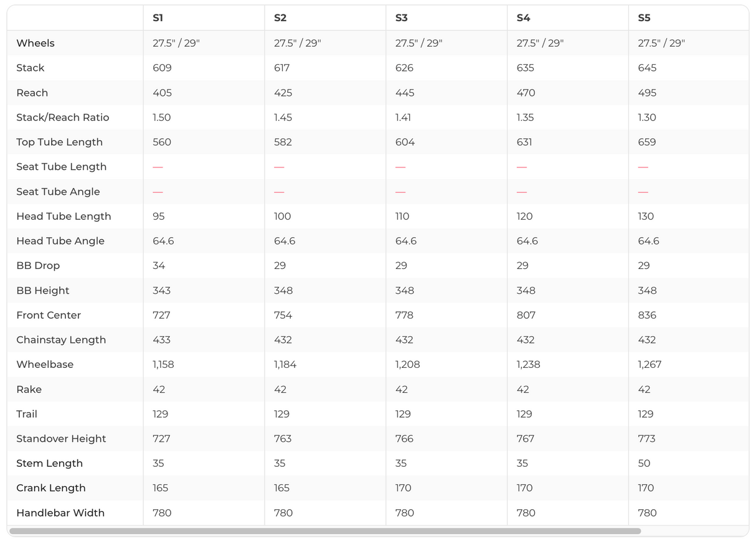Screen dimensions: 756x544
Task: Select the S2 column header
Action: pyautogui.click(x=280, y=18)
